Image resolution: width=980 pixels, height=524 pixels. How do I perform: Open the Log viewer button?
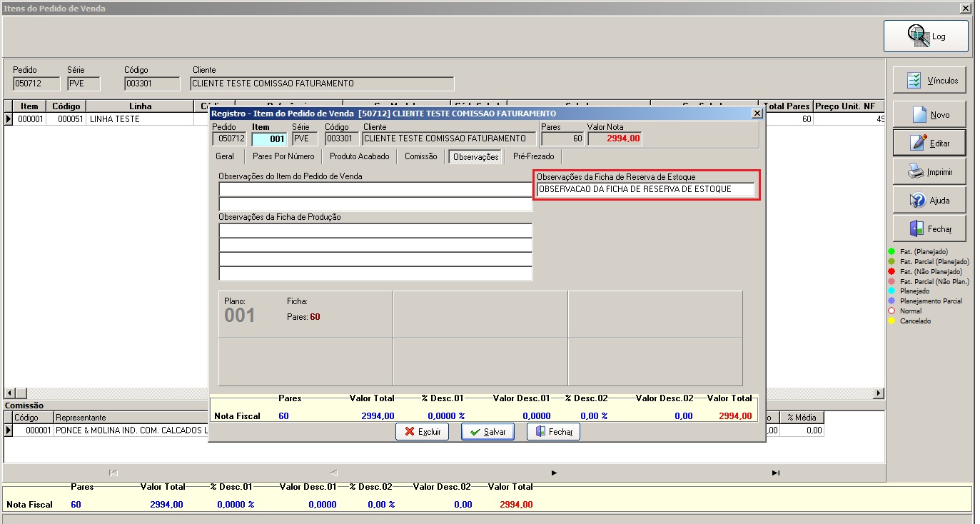(x=926, y=36)
